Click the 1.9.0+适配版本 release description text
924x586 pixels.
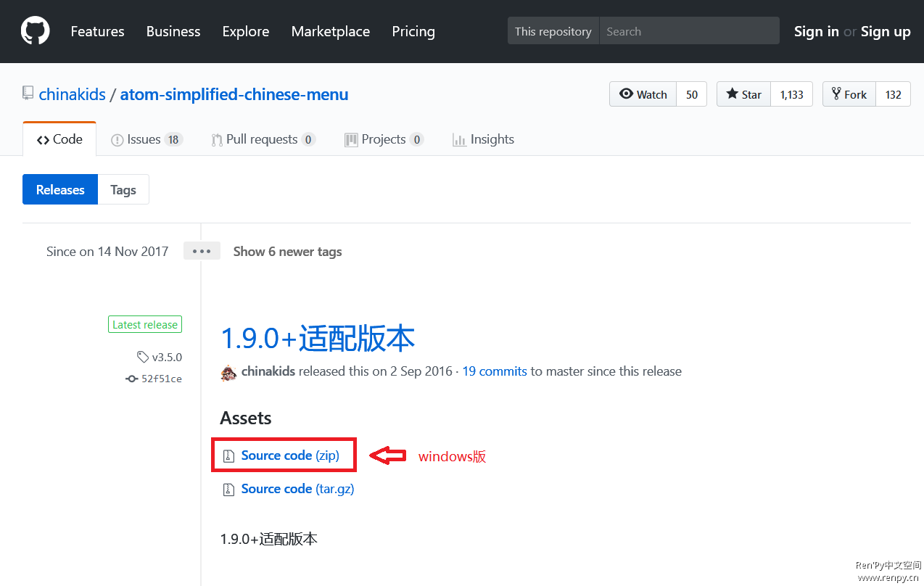coord(269,539)
